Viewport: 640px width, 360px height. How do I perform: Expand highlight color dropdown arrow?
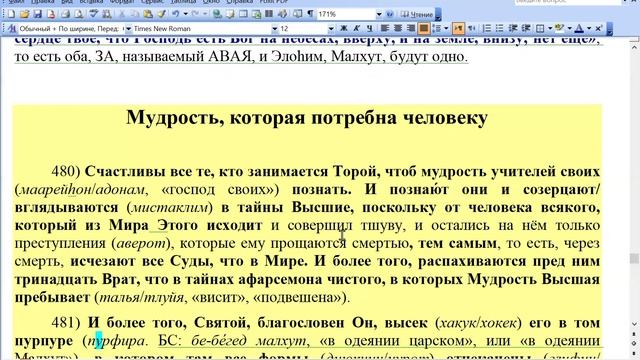[569, 29]
